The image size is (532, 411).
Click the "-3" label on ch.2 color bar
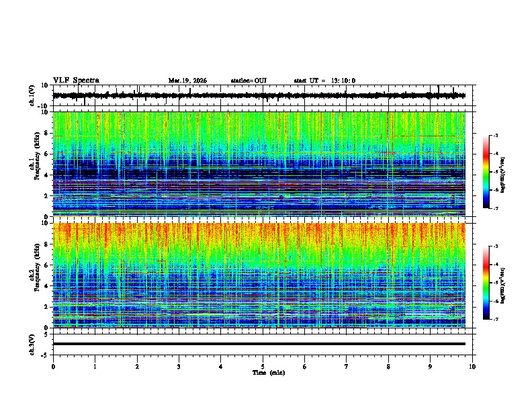click(x=496, y=246)
